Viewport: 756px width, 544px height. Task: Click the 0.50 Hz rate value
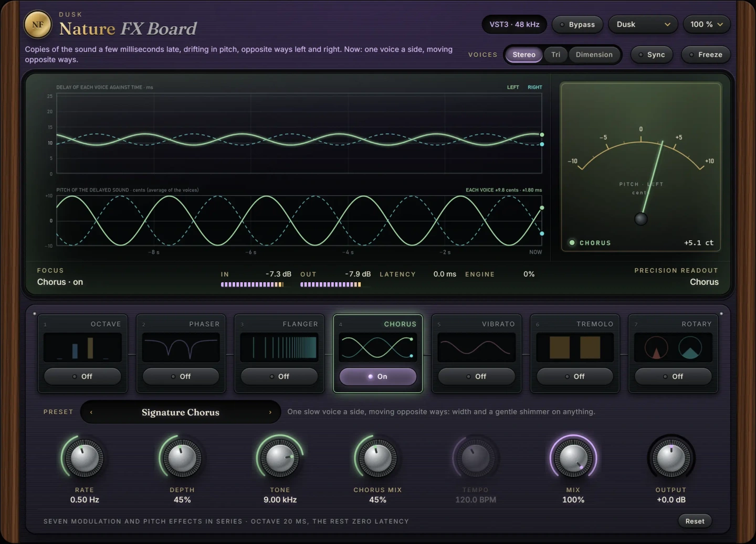click(x=85, y=500)
